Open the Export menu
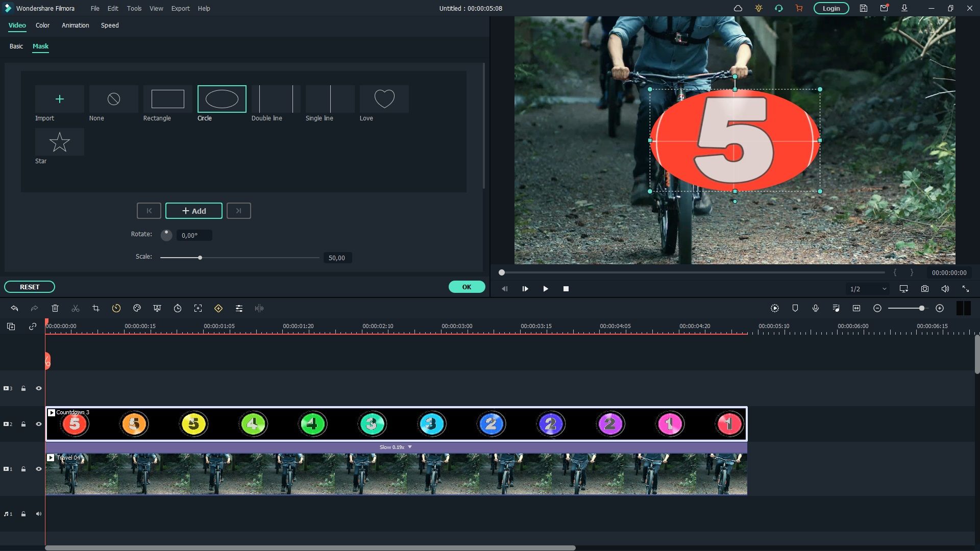The height and width of the screenshot is (551, 980). 180,8
